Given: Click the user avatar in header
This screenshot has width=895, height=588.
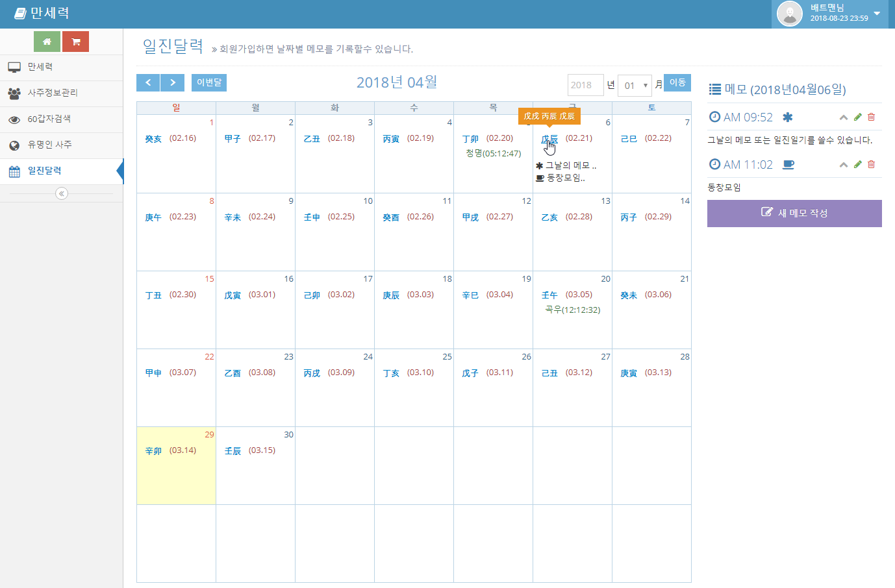Looking at the screenshot, I should click(x=790, y=14).
